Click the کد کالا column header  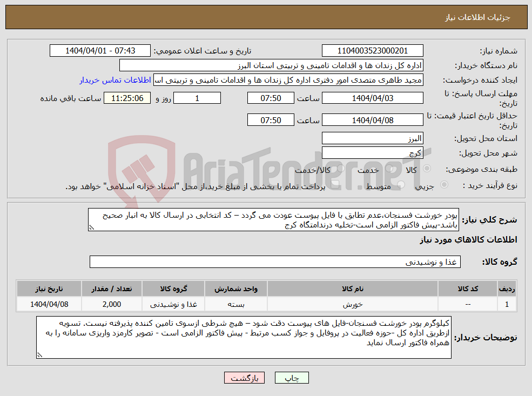pos(468,289)
